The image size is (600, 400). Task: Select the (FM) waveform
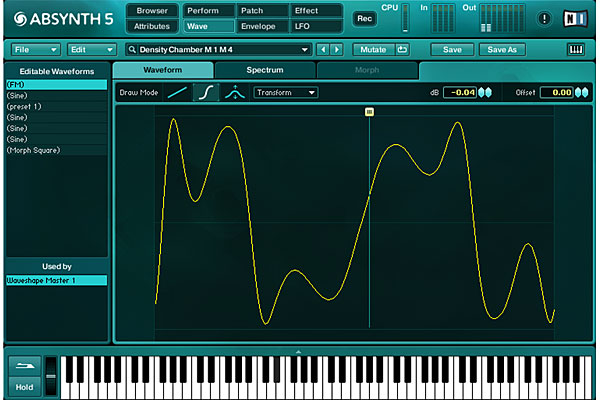coord(57,85)
